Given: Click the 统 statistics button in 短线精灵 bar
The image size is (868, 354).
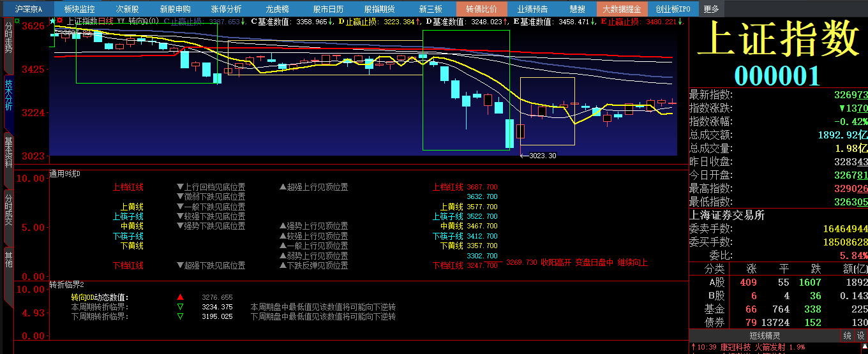Looking at the screenshot, I should [x=847, y=336].
